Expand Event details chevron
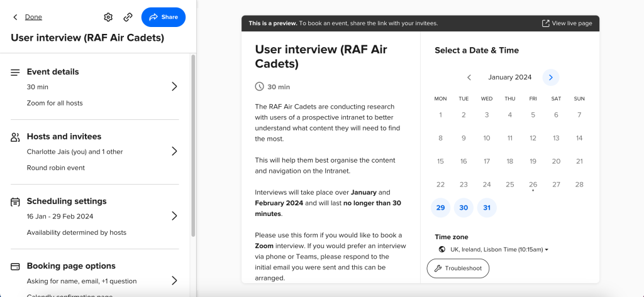Screen dimensions: 644x297 175,87
